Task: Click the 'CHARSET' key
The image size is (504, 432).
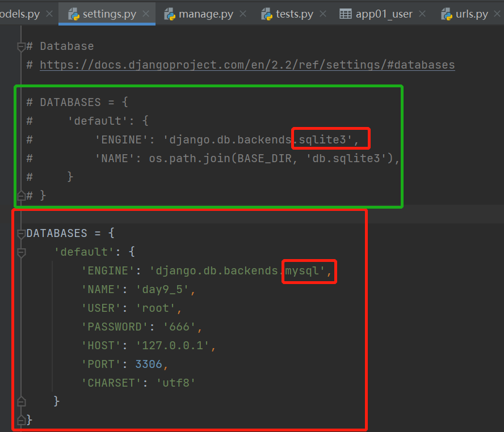Action: tap(111, 383)
